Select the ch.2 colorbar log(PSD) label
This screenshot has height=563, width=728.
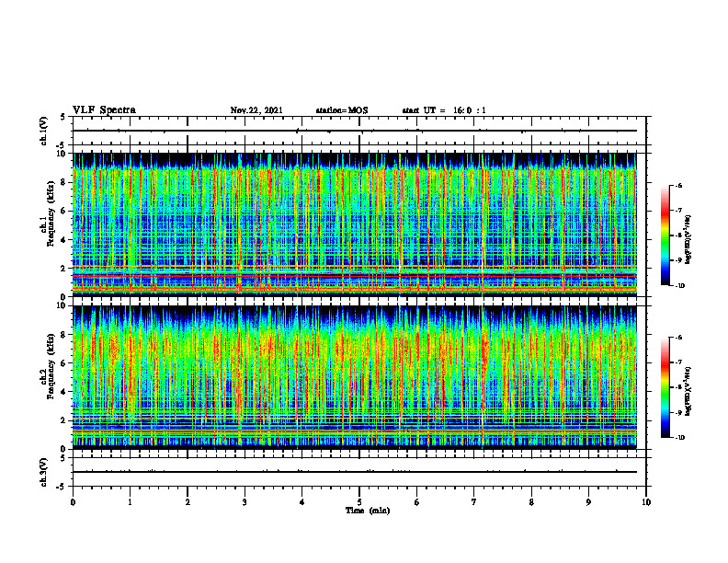click(688, 392)
